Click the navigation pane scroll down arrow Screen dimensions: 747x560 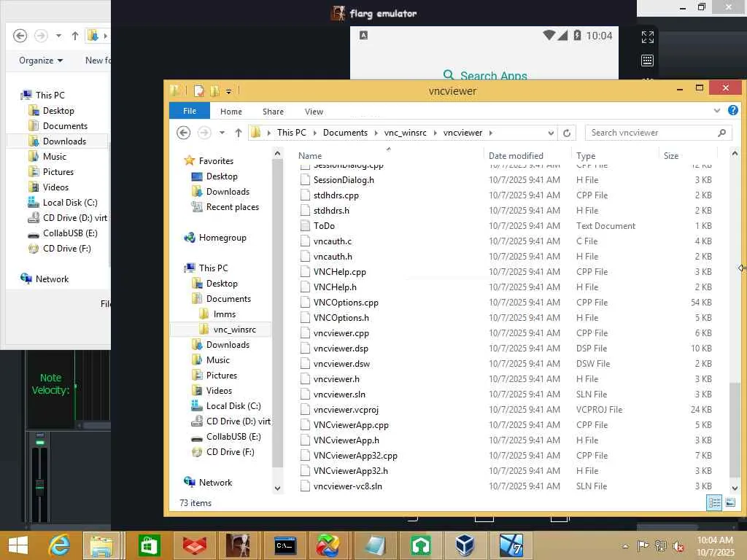click(x=277, y=489)
